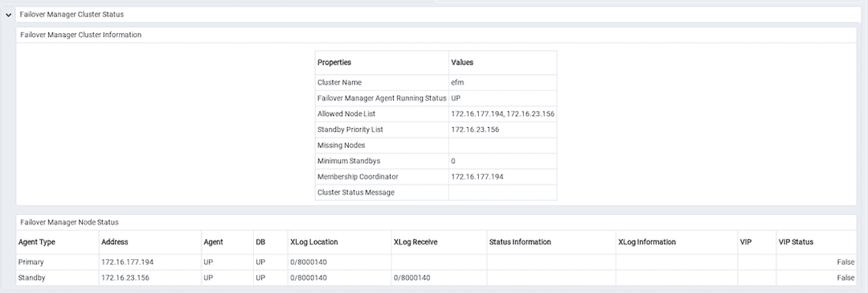The height and width of the screenshot is (293, 868).
Task: Select the Minimum Standbys property
Action: 382,161
